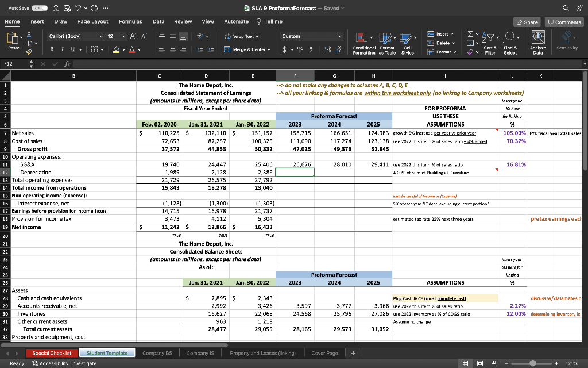Click the Increase Decimal icon

(327, 49)
